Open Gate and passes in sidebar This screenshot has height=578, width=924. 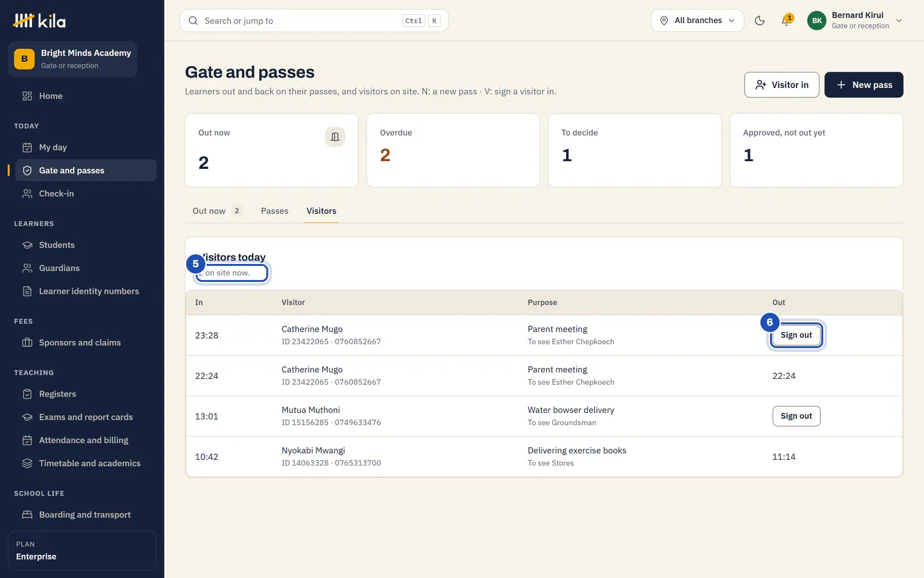coord(86,170)
